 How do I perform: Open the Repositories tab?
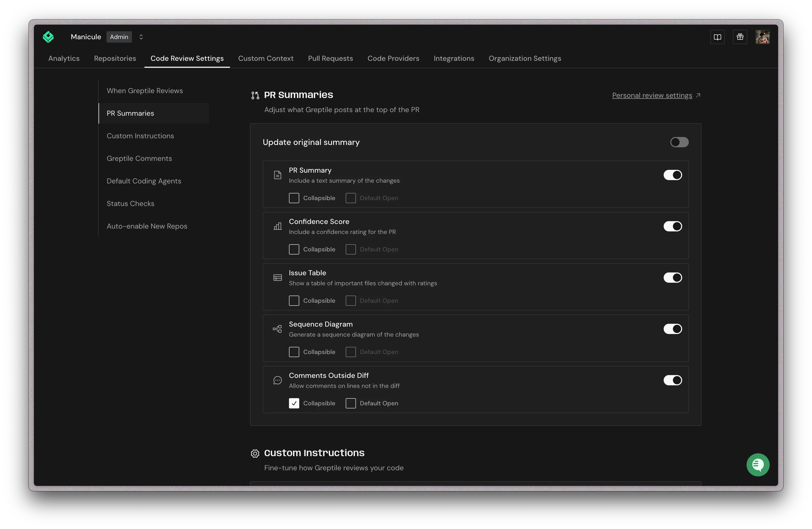tap(115, 58)
